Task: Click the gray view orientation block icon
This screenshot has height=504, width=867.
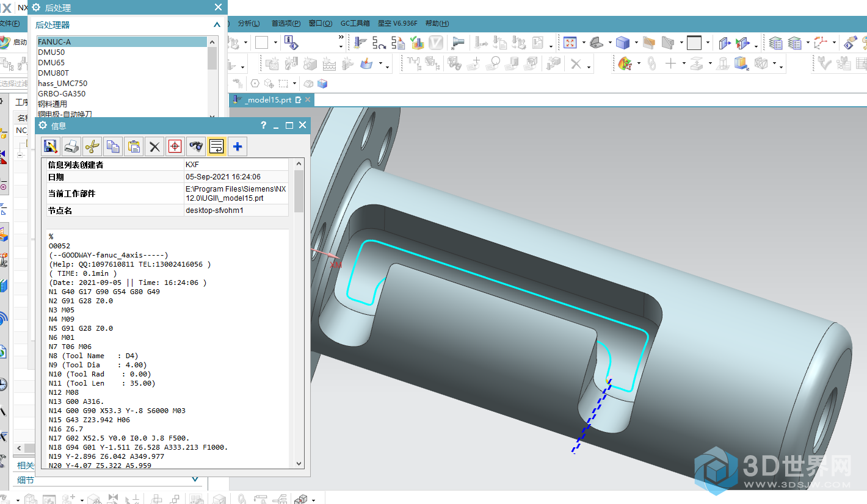Action: (597, 43)
